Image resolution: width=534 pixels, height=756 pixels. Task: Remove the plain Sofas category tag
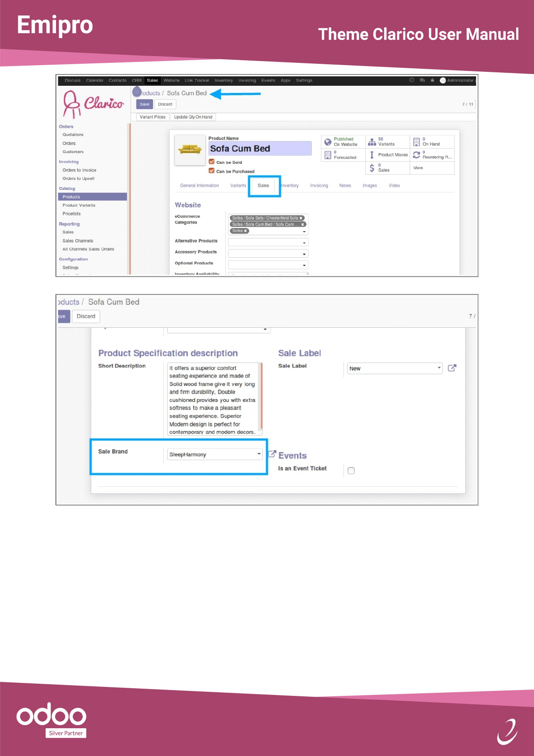245,231
